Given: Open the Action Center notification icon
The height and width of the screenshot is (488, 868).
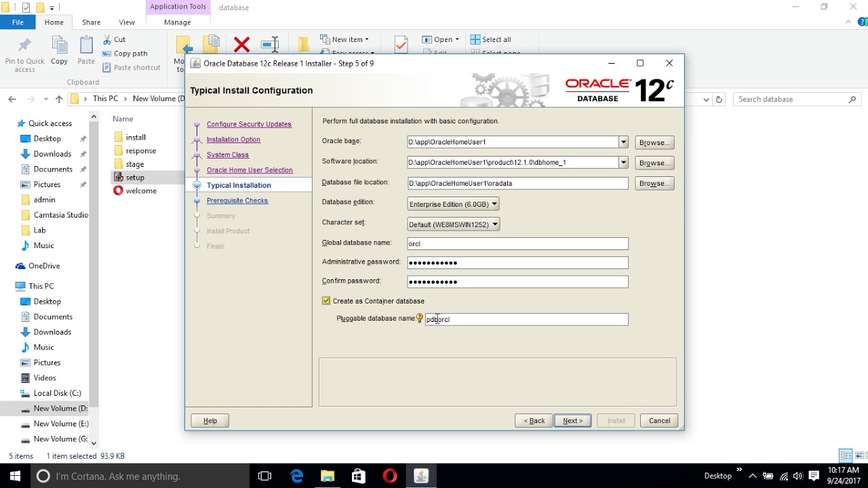Looking at the screenshot, I should (x=814, y=476).
